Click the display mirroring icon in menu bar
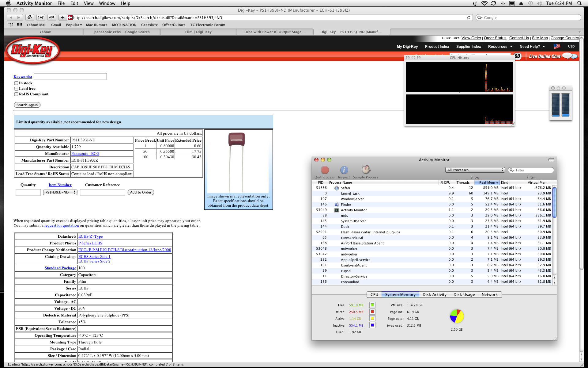The image size is (588, 368). 512,3
